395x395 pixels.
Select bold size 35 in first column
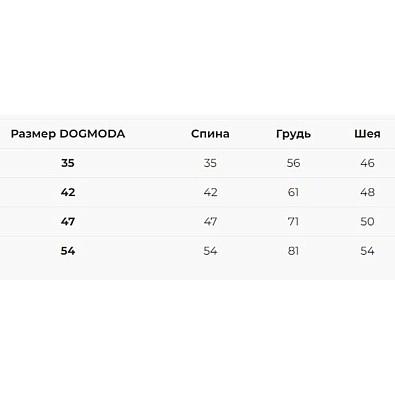(68, 163)
